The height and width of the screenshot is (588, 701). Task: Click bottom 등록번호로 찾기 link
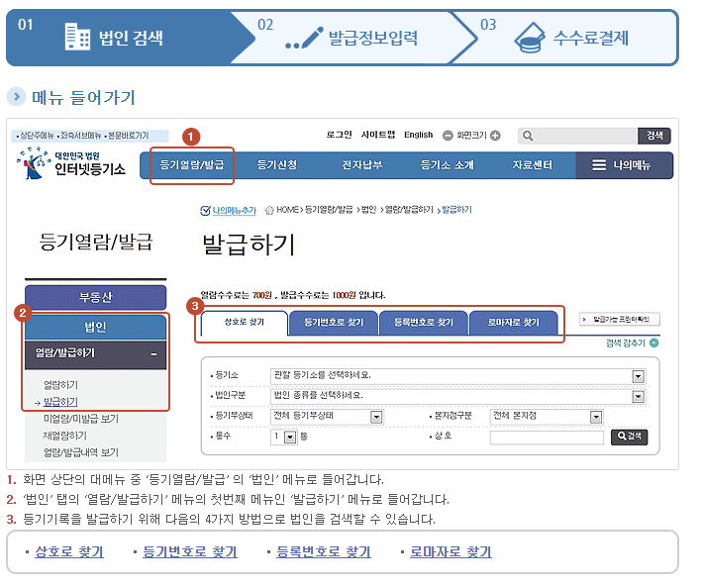coord(324,552)
